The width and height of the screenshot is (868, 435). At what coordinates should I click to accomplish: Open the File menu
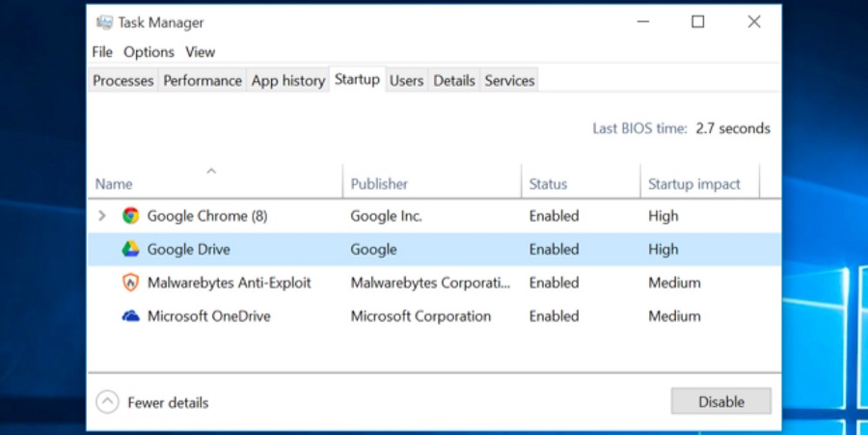102,52
